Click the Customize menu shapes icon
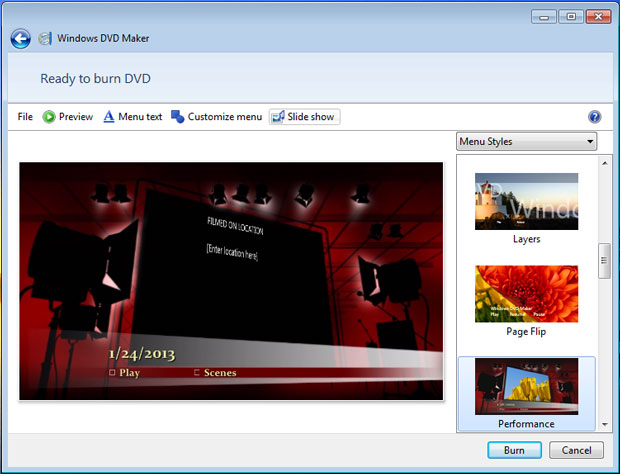Screen dimensions: 620x474 pyautogui.click(x=178, y=117)
